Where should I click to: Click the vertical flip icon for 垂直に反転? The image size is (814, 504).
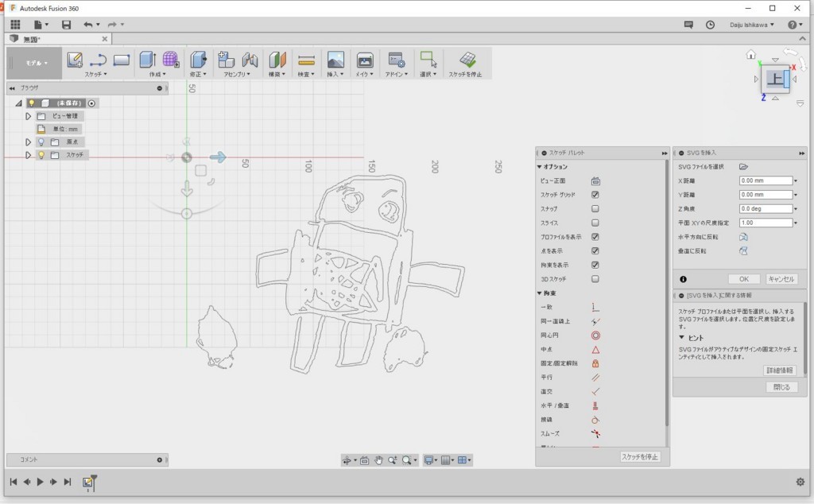pyautogui.click(x=743, y=250)
